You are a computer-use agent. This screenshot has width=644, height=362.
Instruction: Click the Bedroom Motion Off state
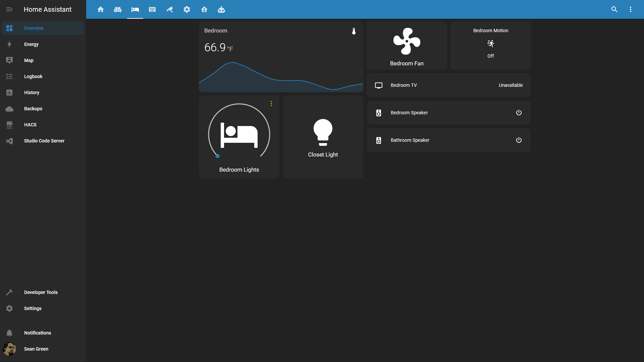pyautogui.click(x=491, y=56)
